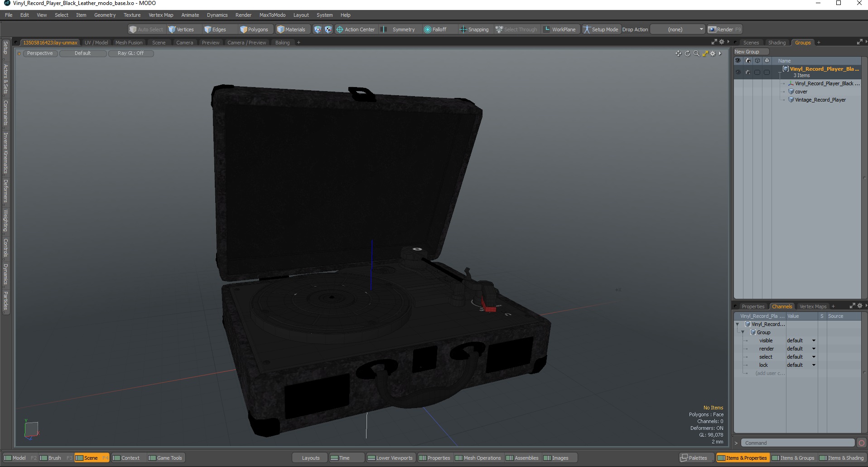Image resolution: width=868 pixels, height=467 pixels.
Task: Open the select channel default dropdown
Action: [x=801, y=357]
